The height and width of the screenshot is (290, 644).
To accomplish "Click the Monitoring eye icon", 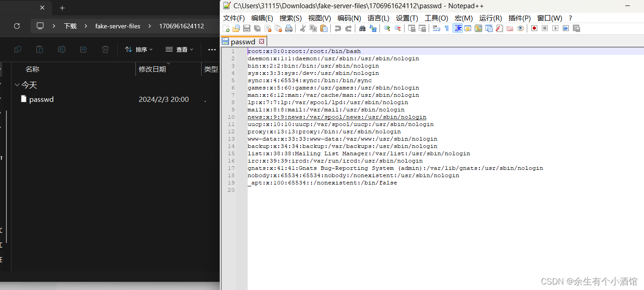I will click(x=520, y=28).
